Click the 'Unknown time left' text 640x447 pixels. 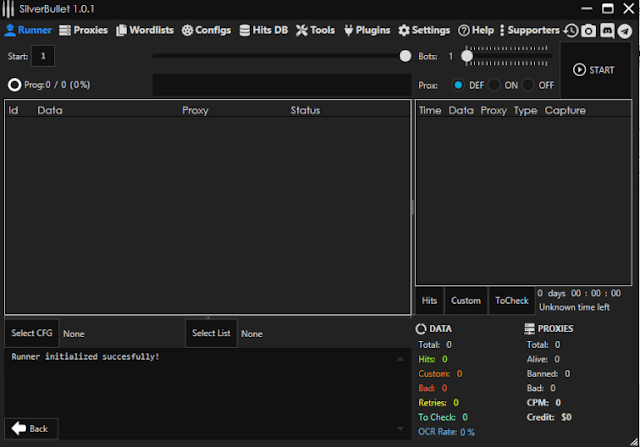coord(574,307)
